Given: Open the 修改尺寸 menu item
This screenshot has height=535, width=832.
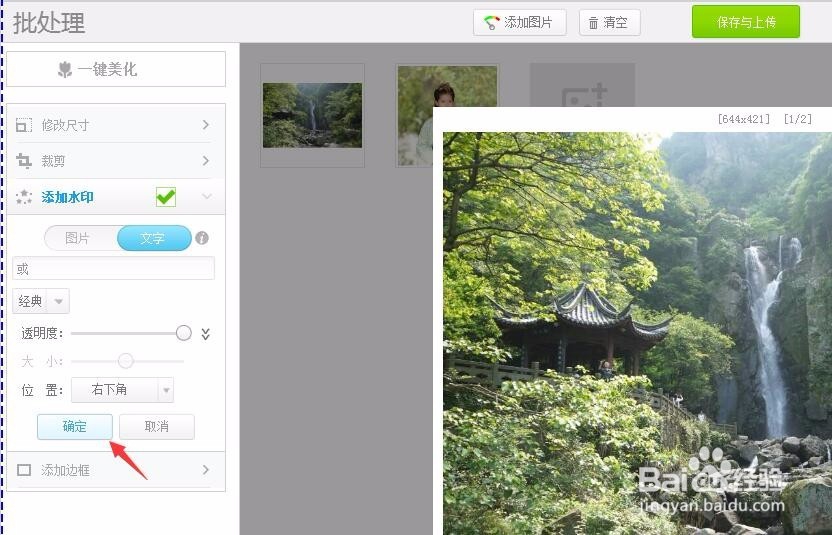Looking at the screenshot, I should coord(116,125).
